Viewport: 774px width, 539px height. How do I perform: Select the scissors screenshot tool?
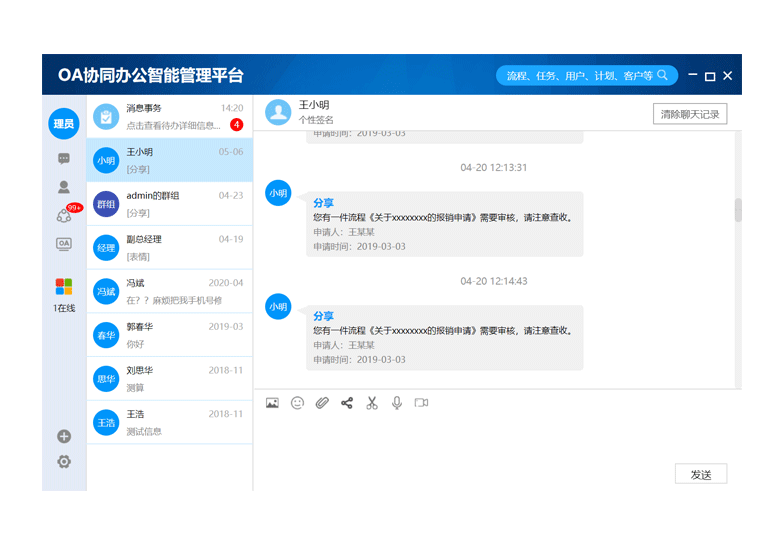click(x=372, y=403)
